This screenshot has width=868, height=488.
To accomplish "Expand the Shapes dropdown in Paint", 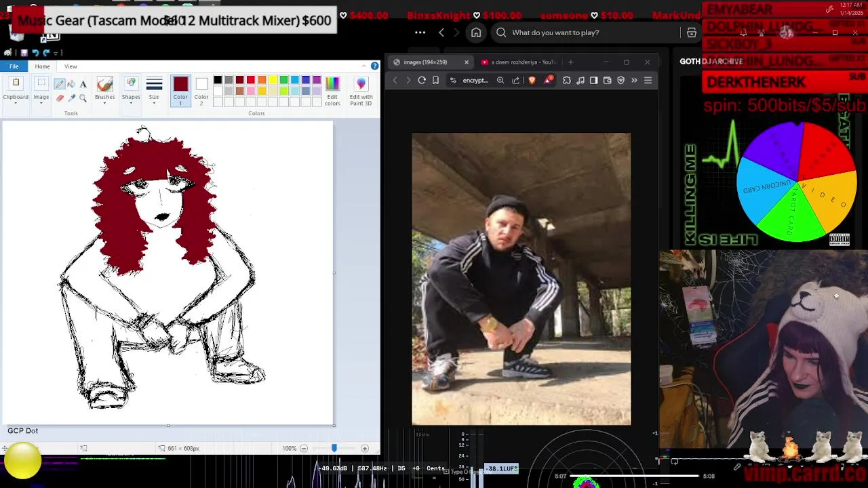I will point(131,90).
